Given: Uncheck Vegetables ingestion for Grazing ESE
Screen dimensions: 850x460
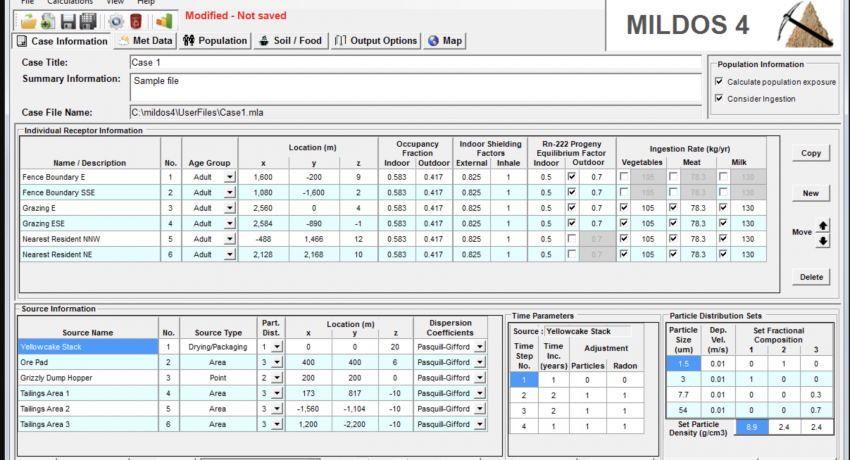Looking at the screenshot, I should (624, 223).
